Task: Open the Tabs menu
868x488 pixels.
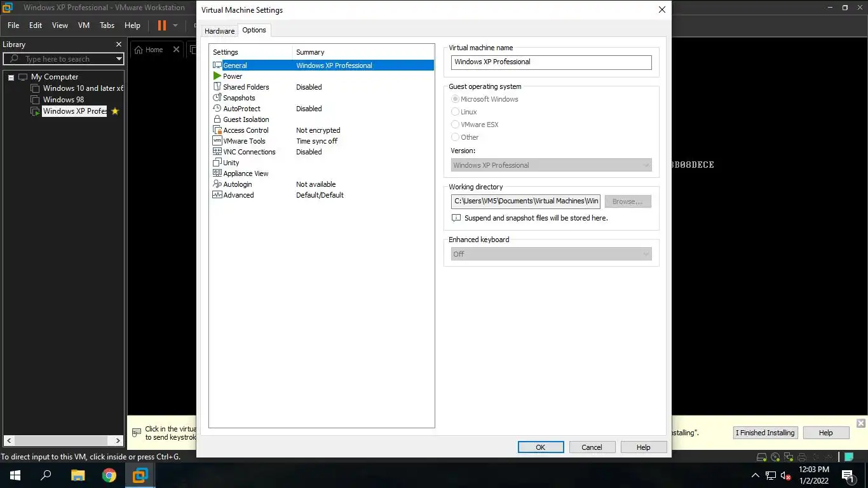Action: [107, 25]
